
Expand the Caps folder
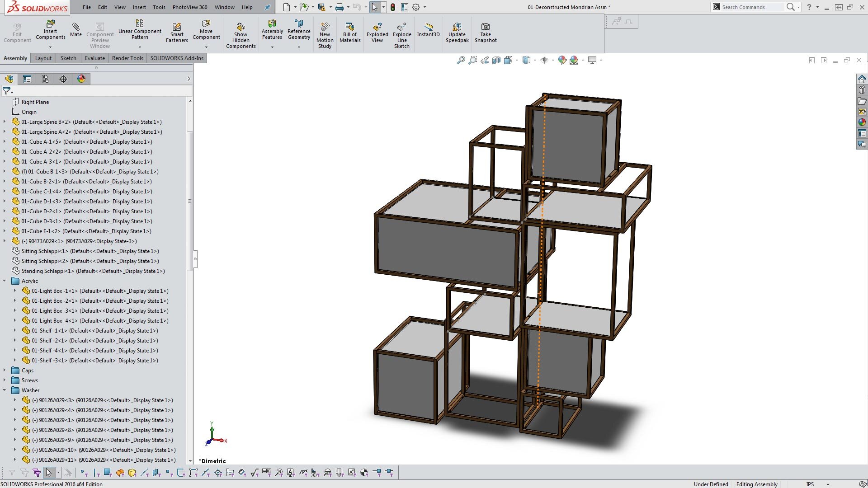coord(5,370)
